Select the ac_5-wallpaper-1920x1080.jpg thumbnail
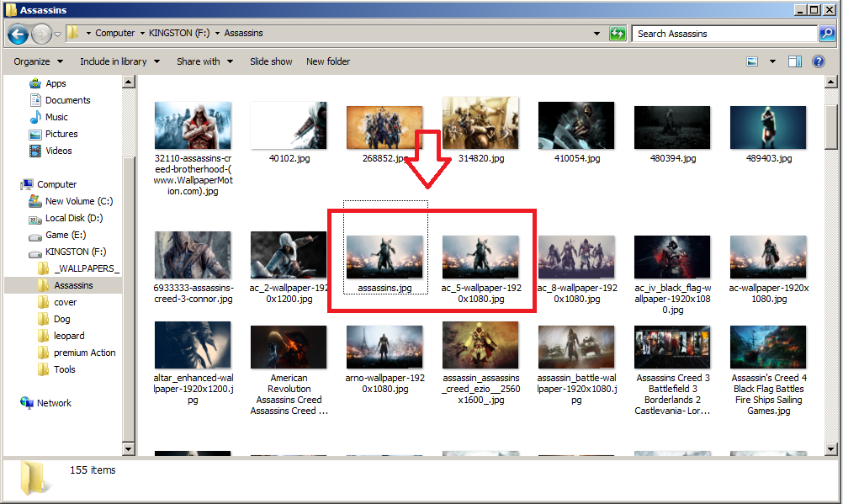The width and height of the screenshot is (843, 504). point(480,257)
